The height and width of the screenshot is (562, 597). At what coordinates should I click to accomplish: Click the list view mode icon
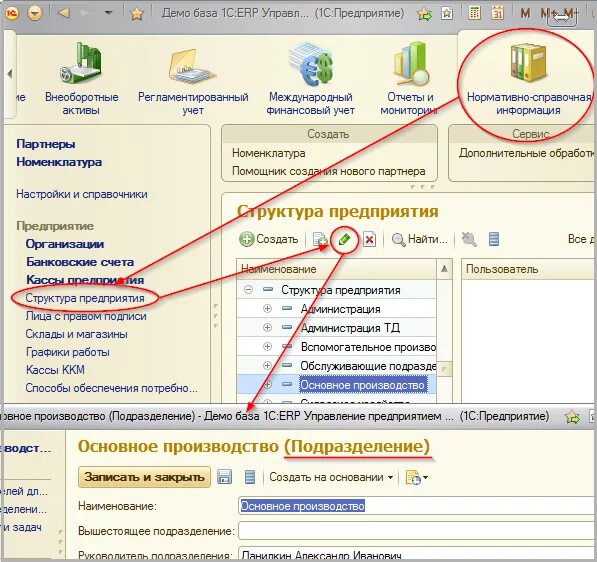coord(494,239)
